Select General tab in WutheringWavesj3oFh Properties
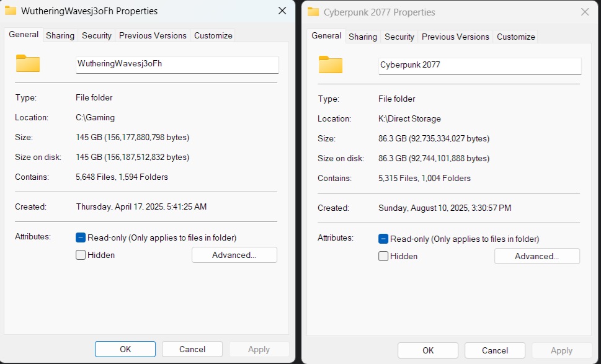The width and height of the screenshot is (601, 364). click(24, 35)
